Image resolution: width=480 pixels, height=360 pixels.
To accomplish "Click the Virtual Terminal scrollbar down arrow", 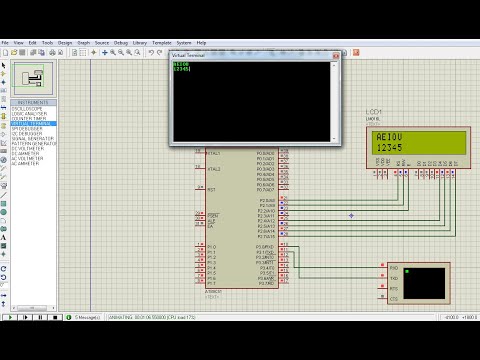I will pyautogui.click(x=334, y=139).
